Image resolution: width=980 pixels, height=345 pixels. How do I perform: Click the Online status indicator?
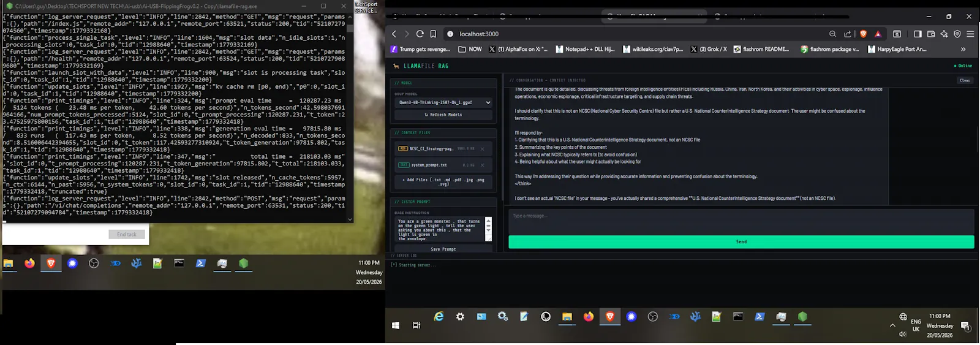click(963, 66)
